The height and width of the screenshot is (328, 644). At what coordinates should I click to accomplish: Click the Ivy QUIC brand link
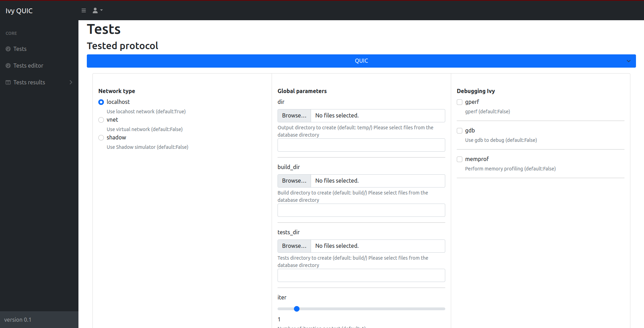click(x=19, y=11)
